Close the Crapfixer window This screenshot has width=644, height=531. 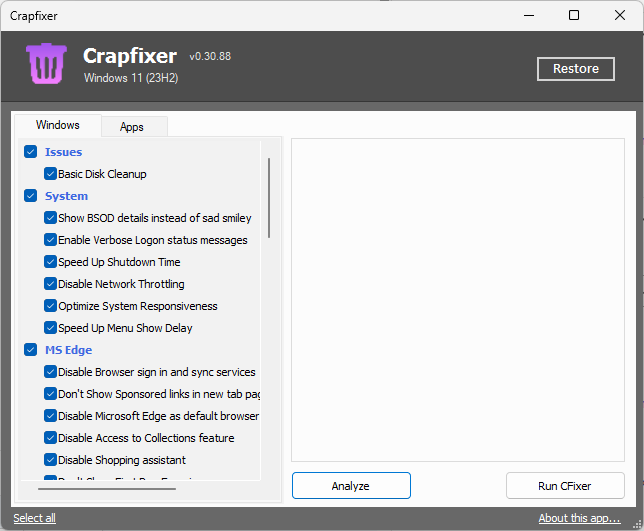[620, 16]
